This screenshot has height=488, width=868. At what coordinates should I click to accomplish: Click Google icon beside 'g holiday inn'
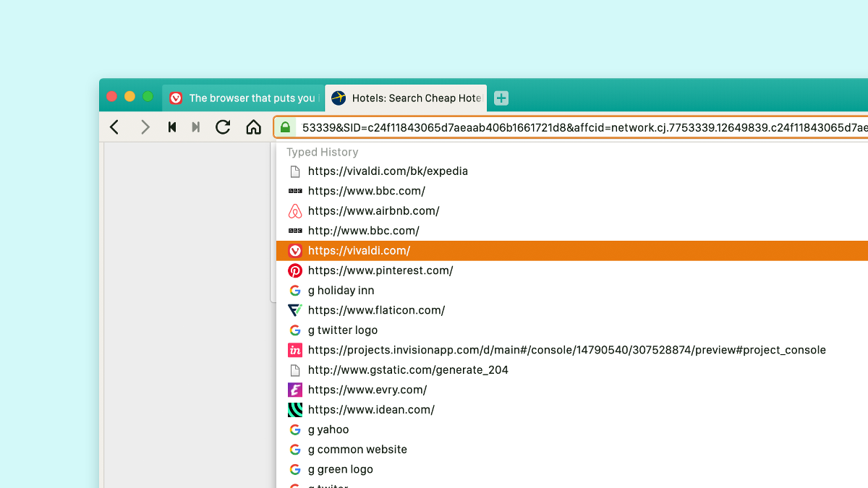pyautogui.click(x=294, y=291)
